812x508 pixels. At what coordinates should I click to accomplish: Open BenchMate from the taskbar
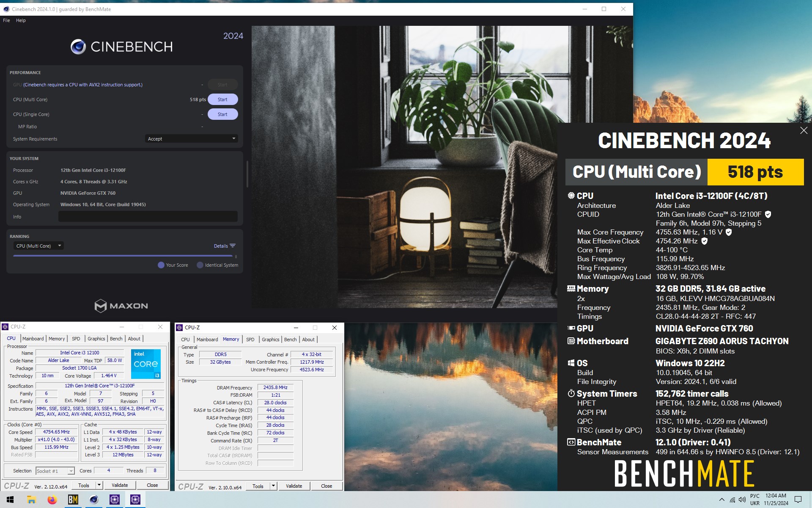click(x=73, y=500)
